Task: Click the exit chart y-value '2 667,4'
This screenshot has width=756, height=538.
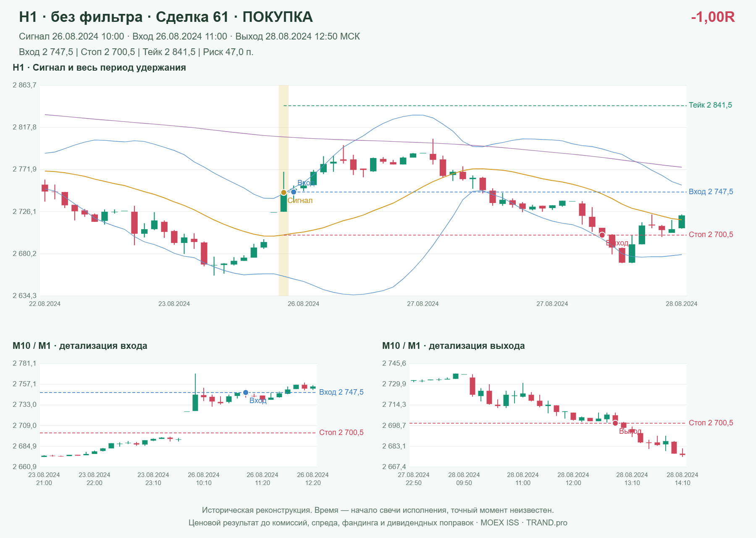Action: [394, 467]
